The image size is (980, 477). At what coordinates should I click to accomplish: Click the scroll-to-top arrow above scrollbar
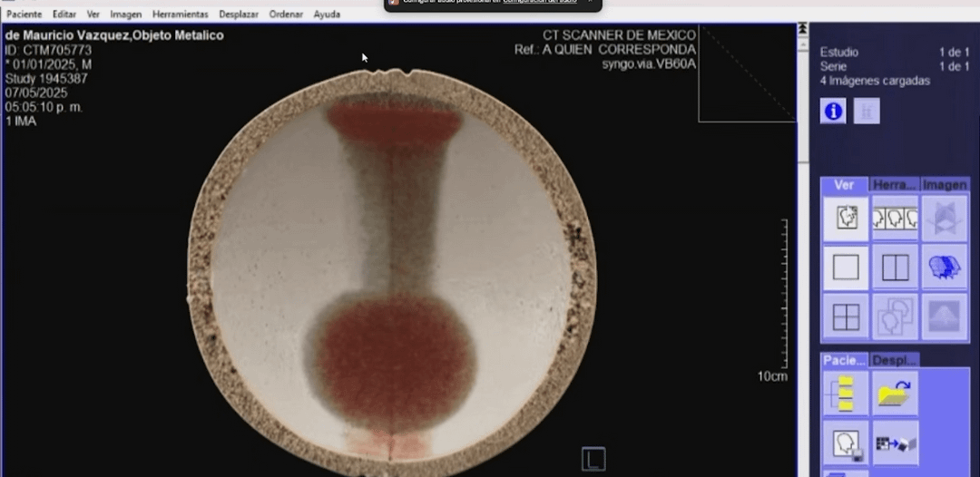802,30
